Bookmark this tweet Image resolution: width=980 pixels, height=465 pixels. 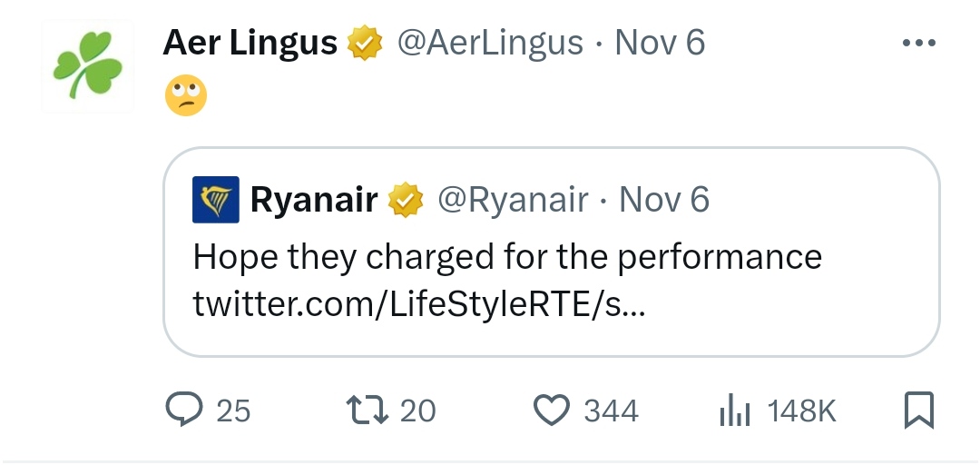point(918,411)
